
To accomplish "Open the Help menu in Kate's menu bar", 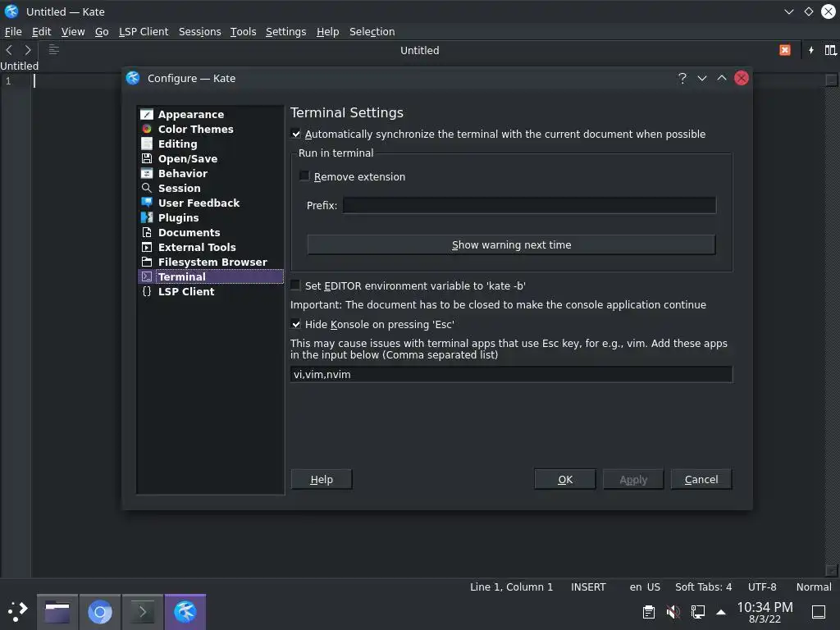I will [328, 32].
